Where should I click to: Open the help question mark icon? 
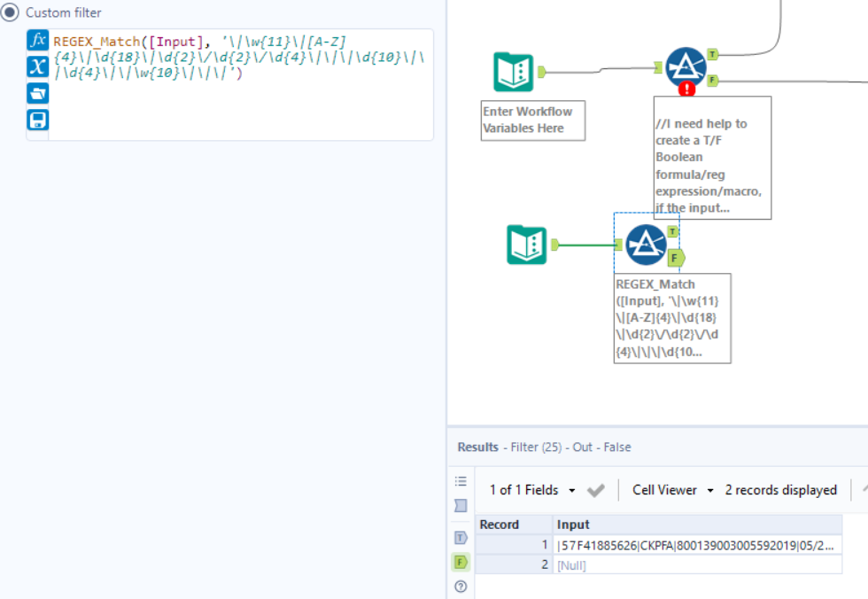(461, 587)
